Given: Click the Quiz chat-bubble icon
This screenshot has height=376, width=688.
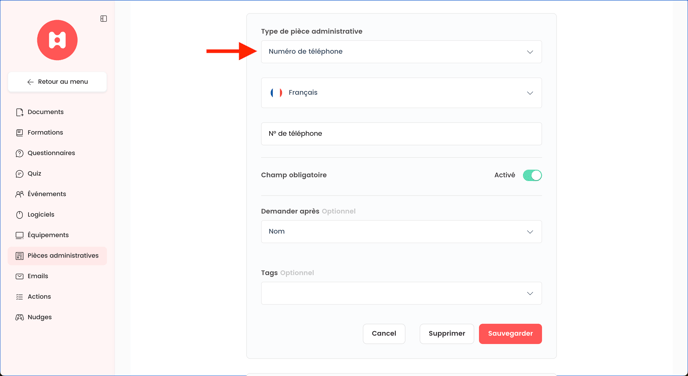Looking at the screenshot, I should [x=19, y=174].
